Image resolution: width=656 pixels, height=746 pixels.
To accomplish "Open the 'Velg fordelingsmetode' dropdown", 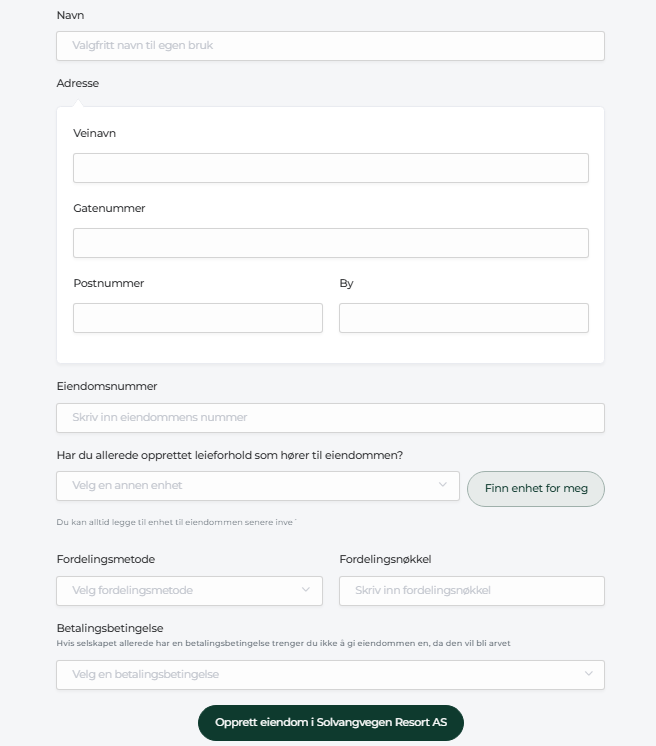I will click(189, 591).
